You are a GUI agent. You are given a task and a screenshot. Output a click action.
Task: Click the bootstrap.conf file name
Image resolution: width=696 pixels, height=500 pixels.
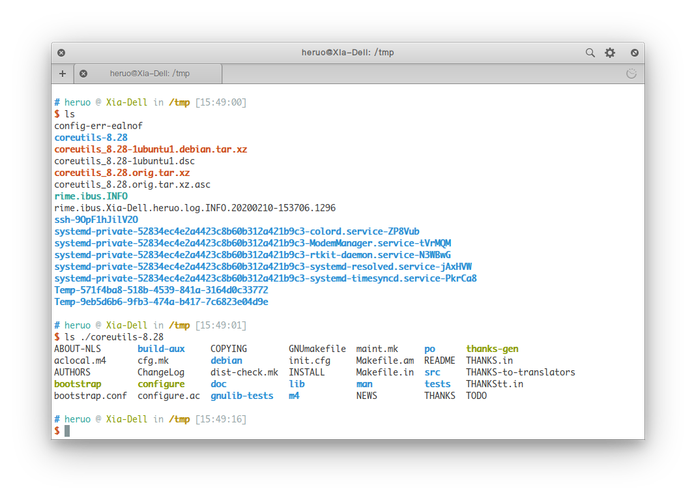[x=91, y=396]
